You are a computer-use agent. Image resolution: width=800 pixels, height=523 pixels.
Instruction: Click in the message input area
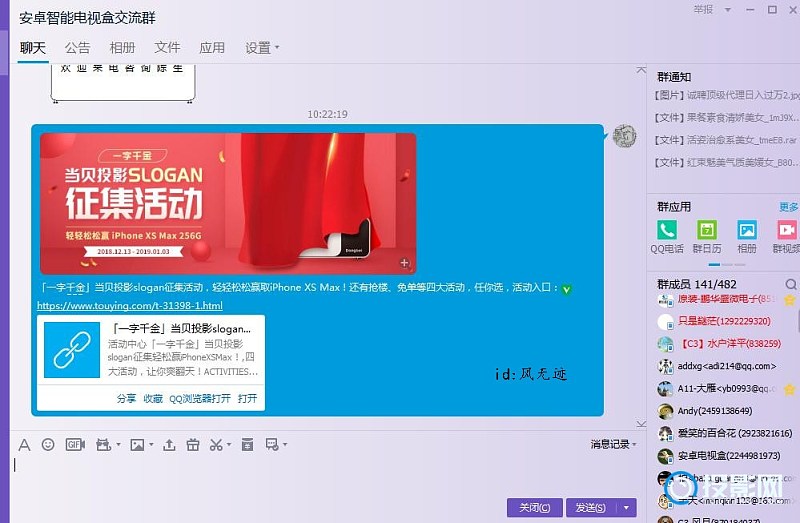pos(300,475)
